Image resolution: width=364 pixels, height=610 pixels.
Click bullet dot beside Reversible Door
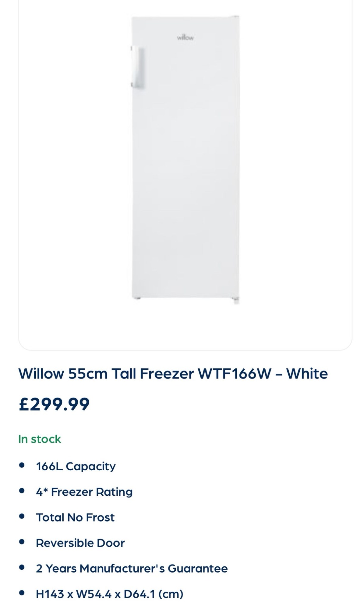[x=22, y=542]
